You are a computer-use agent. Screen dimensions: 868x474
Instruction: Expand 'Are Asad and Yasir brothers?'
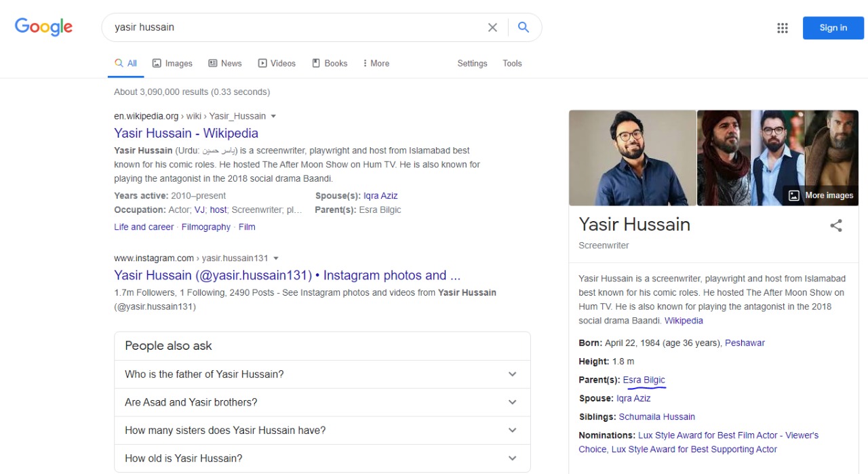point(322,402)
